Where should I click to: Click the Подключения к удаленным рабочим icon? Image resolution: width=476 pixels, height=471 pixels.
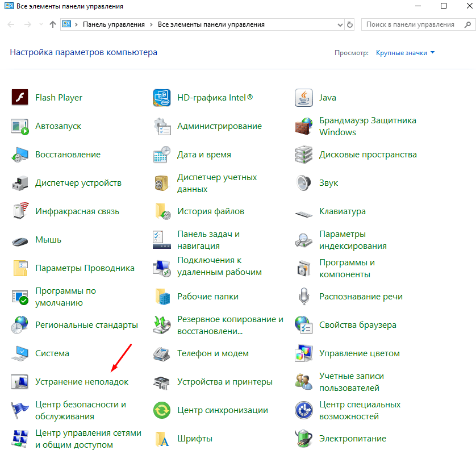(162, 268)
